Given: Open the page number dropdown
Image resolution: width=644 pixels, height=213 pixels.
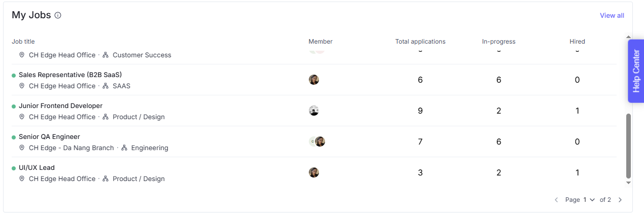Looking at the screenshot, I should [x=588, y=200].
